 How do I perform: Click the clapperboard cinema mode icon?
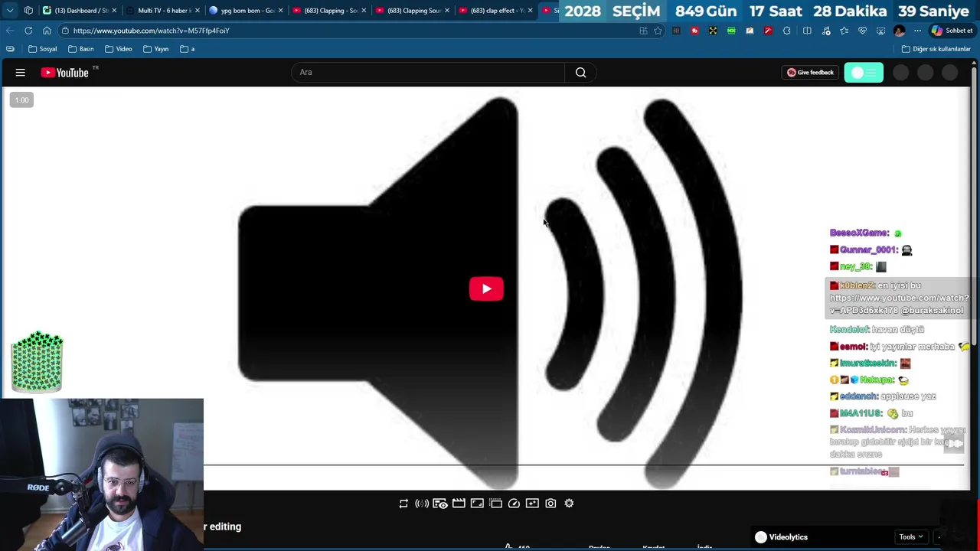(459, 504)
